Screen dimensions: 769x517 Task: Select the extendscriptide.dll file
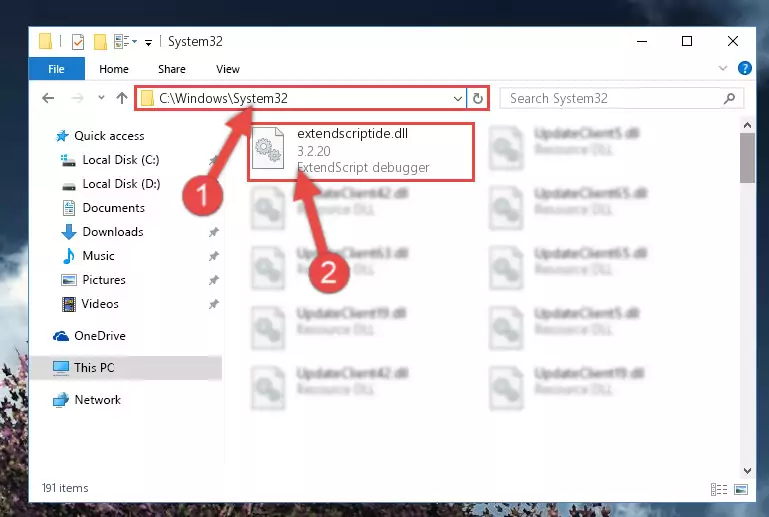pyautogui.click(x=361, y=152)
